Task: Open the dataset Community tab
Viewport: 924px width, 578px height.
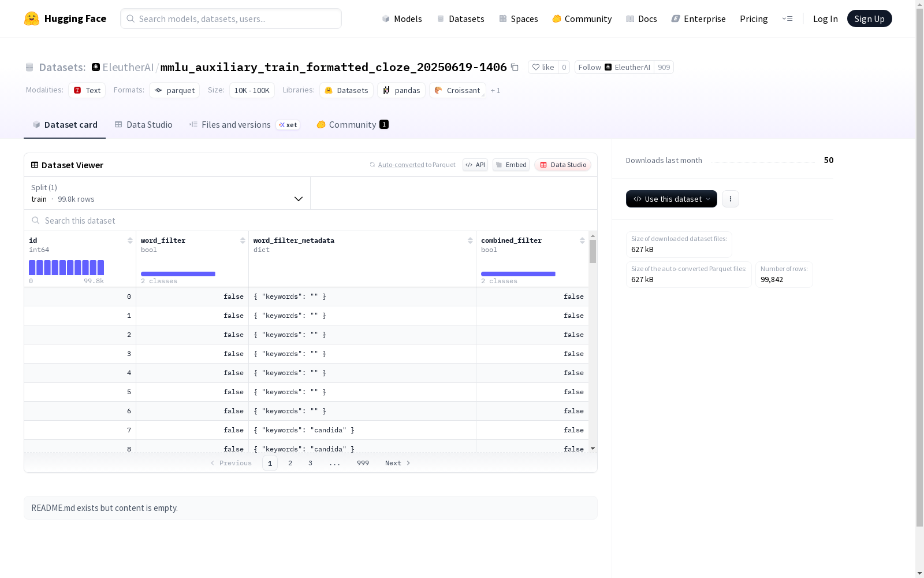Action: 352,125
